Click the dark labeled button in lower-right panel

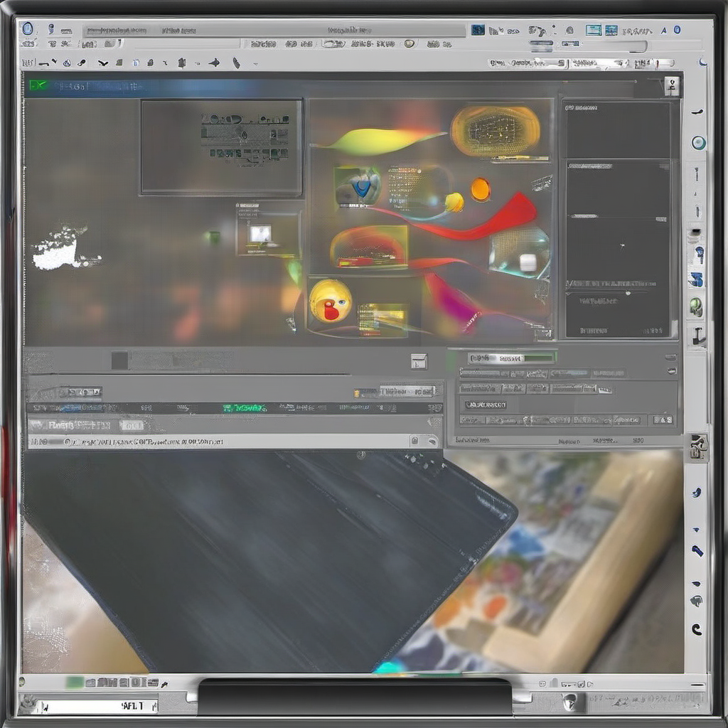click(x=486, y=405)
